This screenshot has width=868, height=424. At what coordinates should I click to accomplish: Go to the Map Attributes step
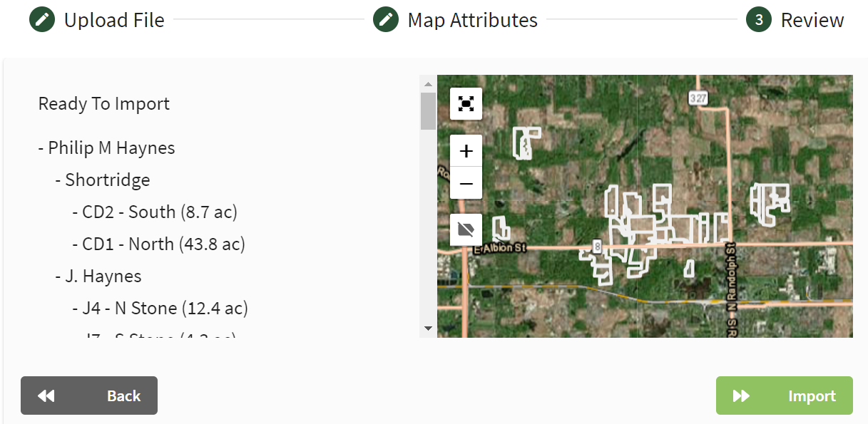pyautogui.click(x=473, y=20)
